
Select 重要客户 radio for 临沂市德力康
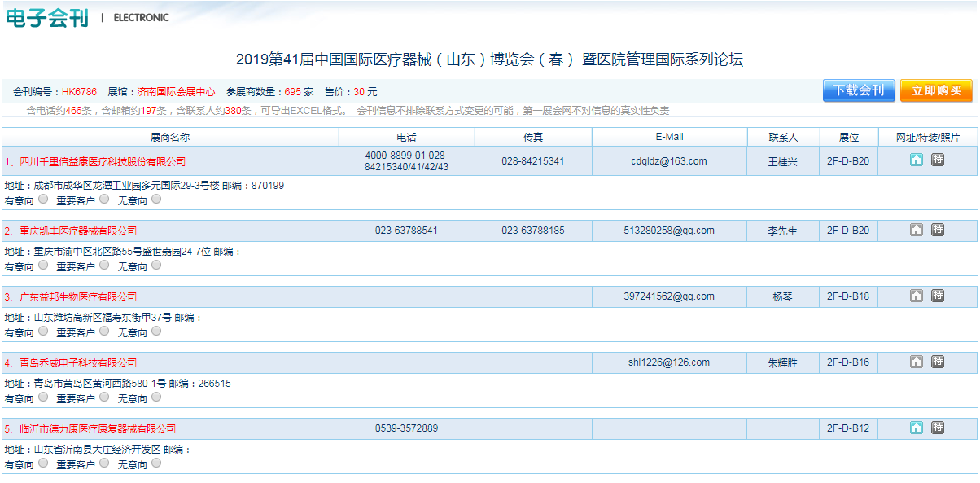click(104, 463)
